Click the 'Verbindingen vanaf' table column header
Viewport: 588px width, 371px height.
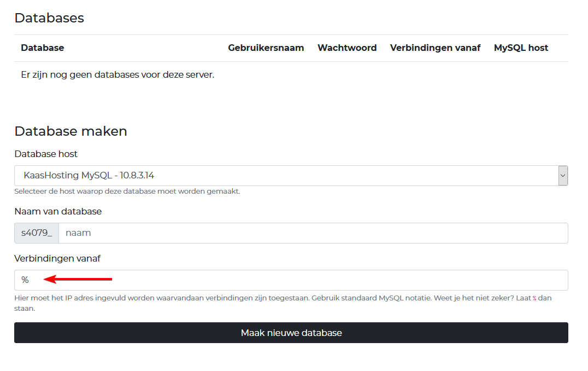pos(435,48)
